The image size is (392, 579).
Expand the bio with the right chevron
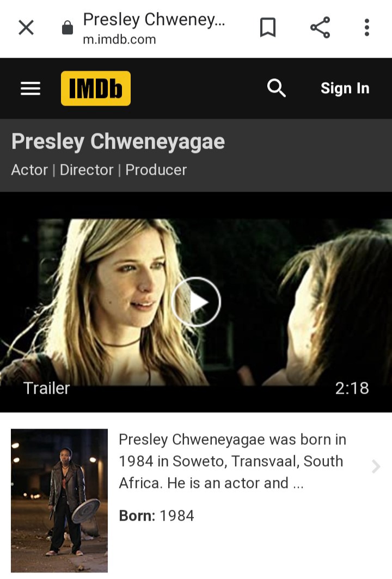coord(376,467)
